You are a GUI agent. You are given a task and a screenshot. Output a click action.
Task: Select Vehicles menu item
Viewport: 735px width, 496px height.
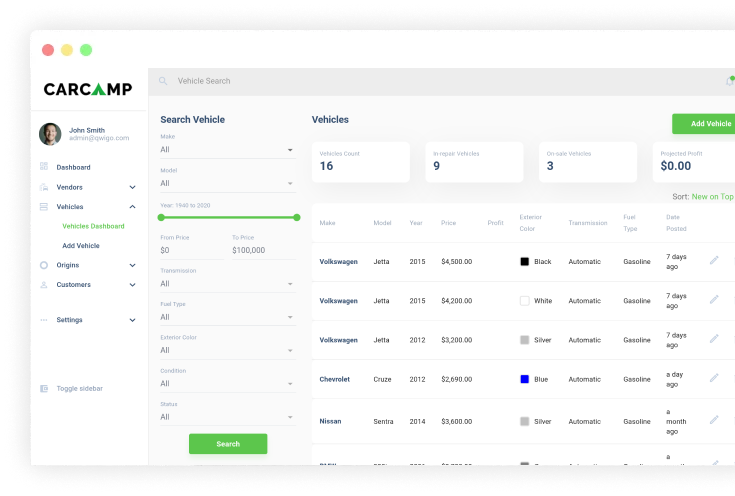coord(70,207)
